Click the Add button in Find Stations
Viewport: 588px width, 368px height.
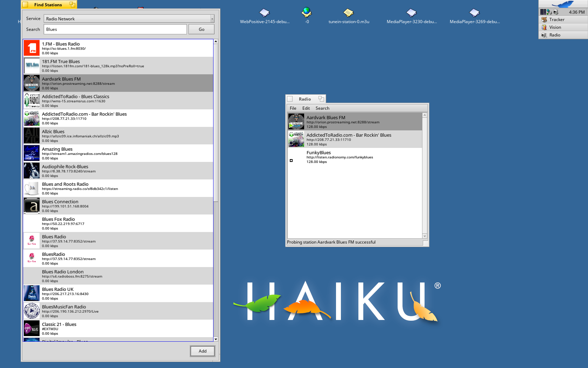[x=202, y=351]
